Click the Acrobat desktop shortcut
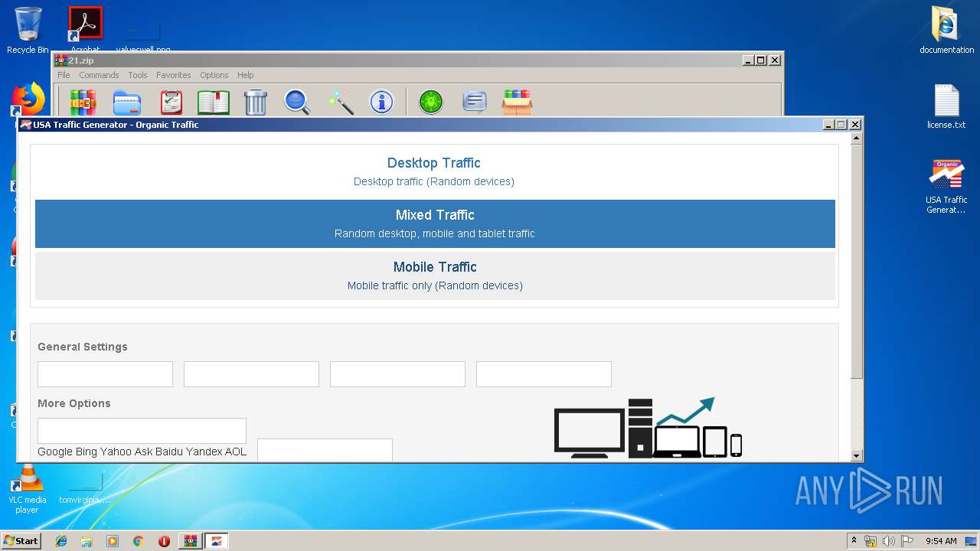This screenshot has height=551, width=980. tap(85, 31)
